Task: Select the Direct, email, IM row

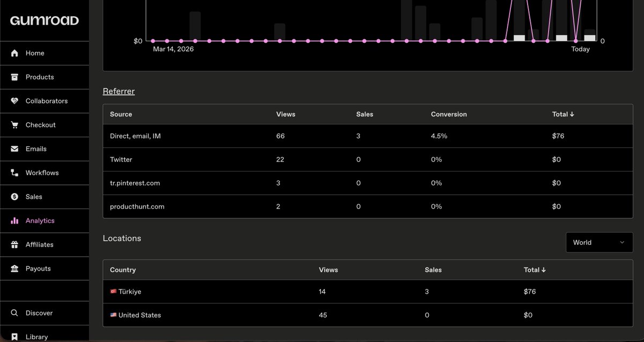Action: pyautogui.click(x=368, y=136)
